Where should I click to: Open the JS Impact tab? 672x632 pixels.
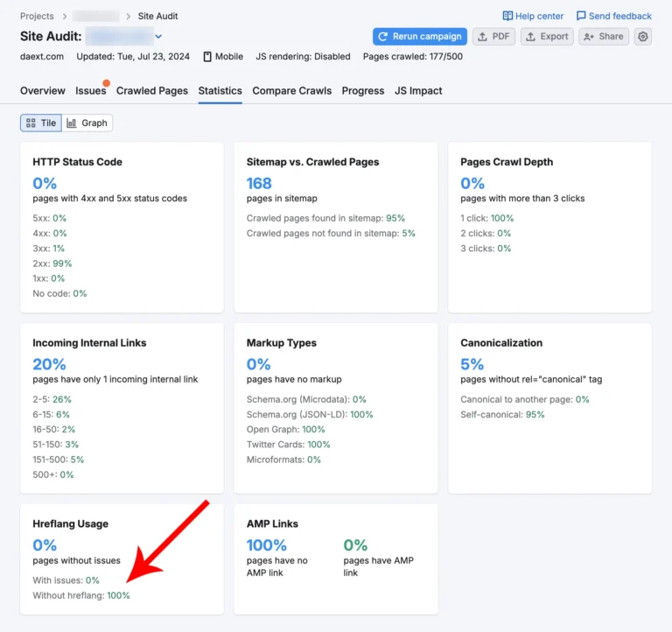coord(418,91)
